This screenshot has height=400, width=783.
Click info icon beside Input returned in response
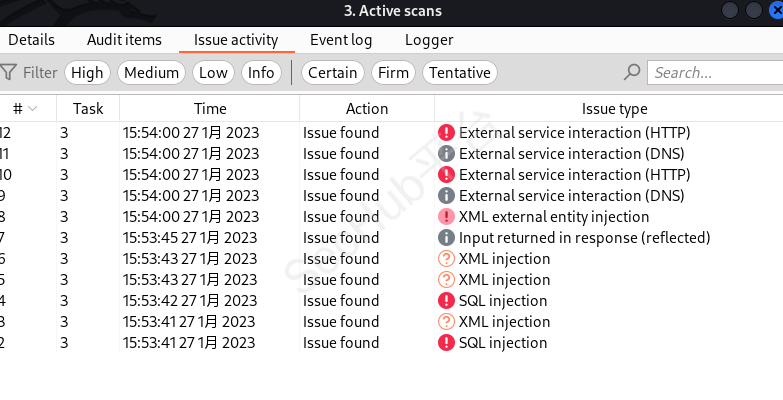tap(446, 238)
